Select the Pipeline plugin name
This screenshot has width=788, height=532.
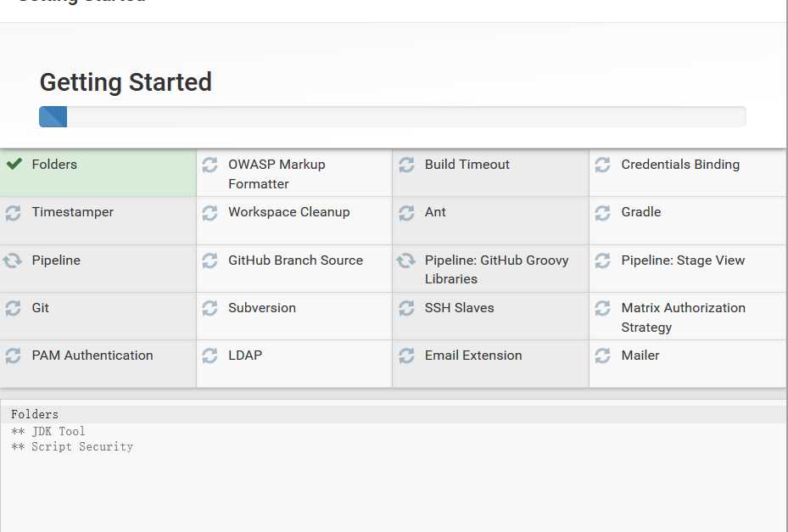56,260
